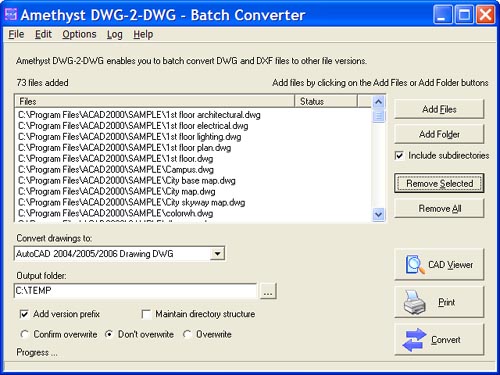Screen dimensions: 500x375
Task: Select colorwh.dwg in the file list
Action: pos(115,214)
